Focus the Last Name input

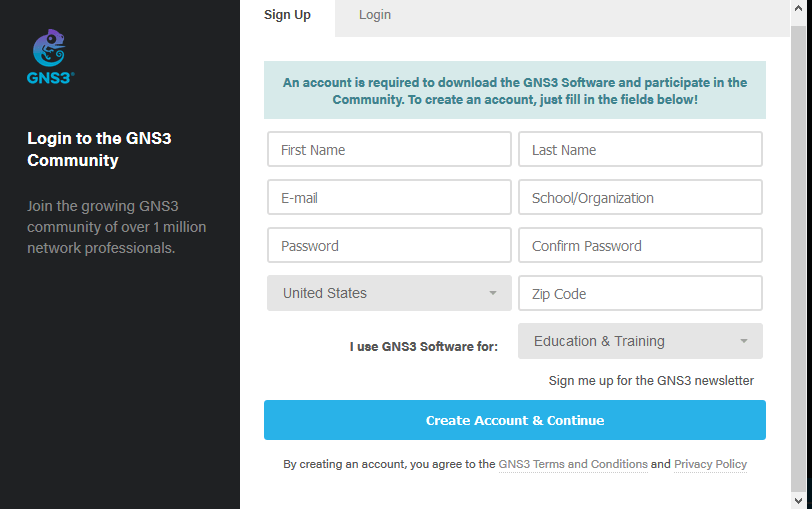pos(640,150)
